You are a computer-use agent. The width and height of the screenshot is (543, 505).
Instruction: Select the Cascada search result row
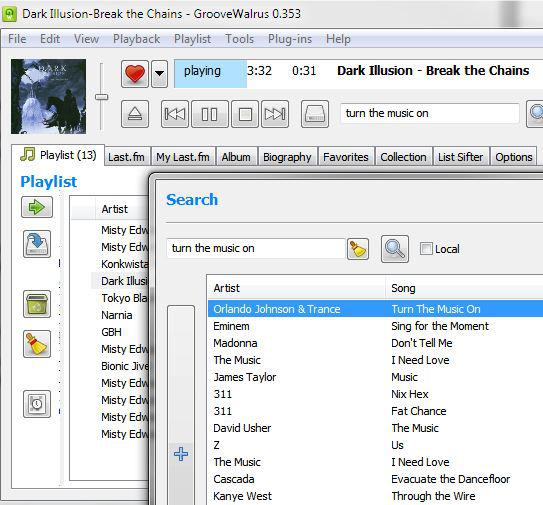tap(375, 479)
